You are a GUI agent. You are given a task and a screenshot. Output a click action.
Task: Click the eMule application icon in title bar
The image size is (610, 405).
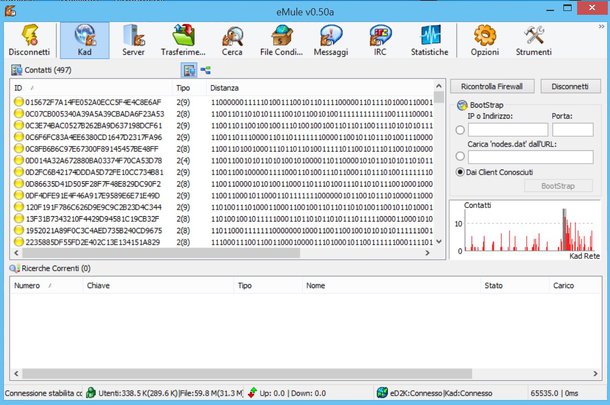11,10
